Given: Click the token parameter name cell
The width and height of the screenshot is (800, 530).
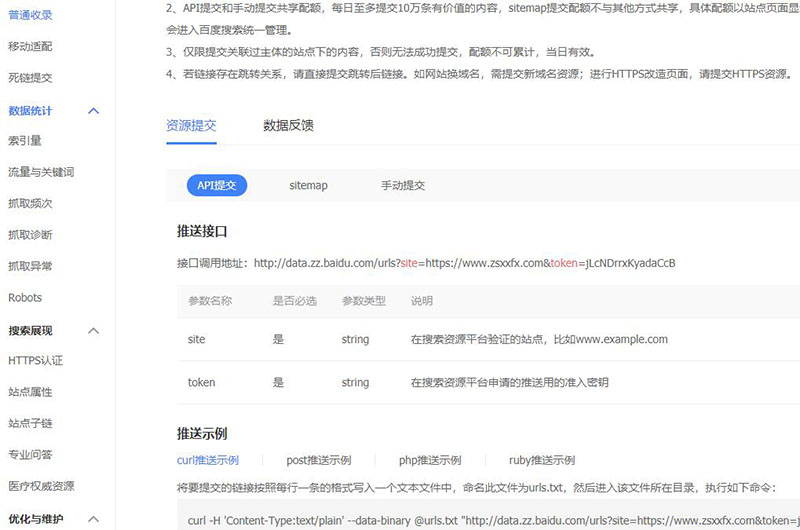Looking at the screenshot, I should click(x=202, y=383).
